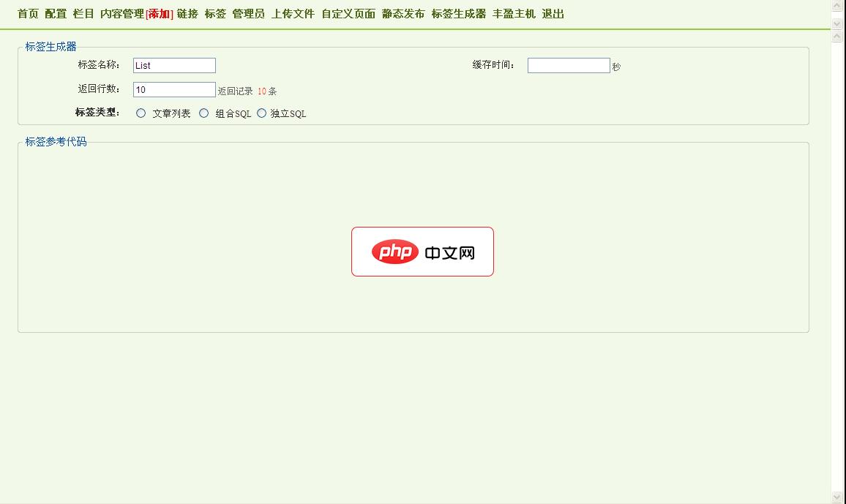This screenshot has height=504, width=846.
Task: Click the php中文网 logo image
Action: pyautogui.click(x=422, y=252)
